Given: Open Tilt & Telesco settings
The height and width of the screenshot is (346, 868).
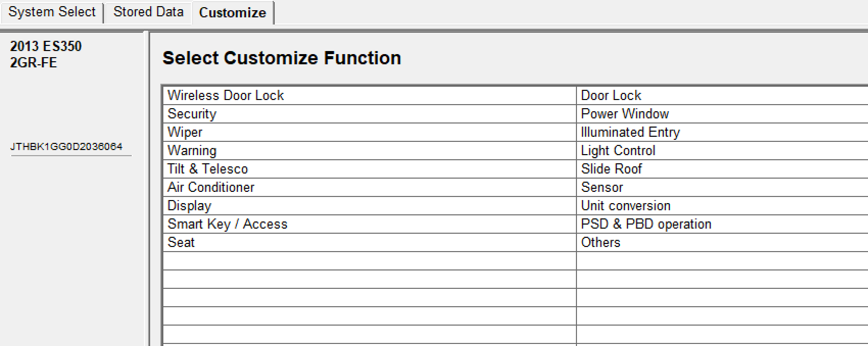Looking at the screenshot, I should pos(208,169).
